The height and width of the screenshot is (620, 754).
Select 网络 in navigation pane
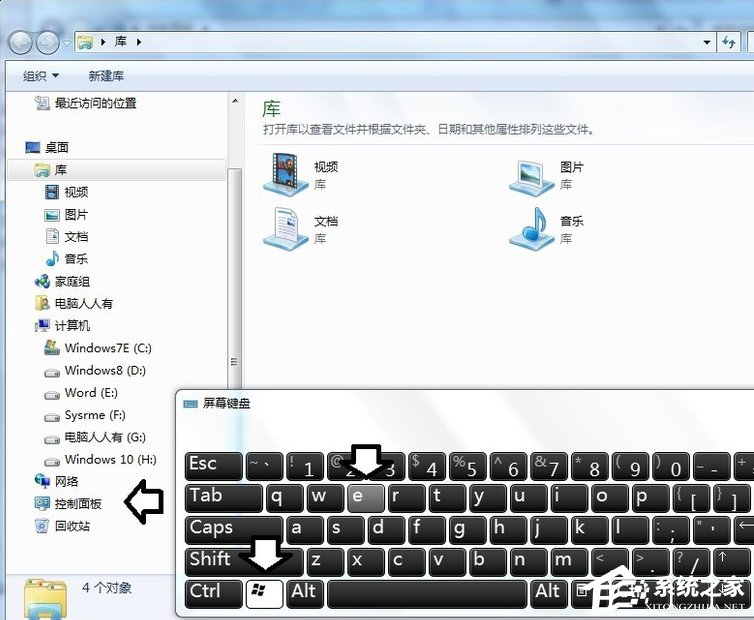57,481
